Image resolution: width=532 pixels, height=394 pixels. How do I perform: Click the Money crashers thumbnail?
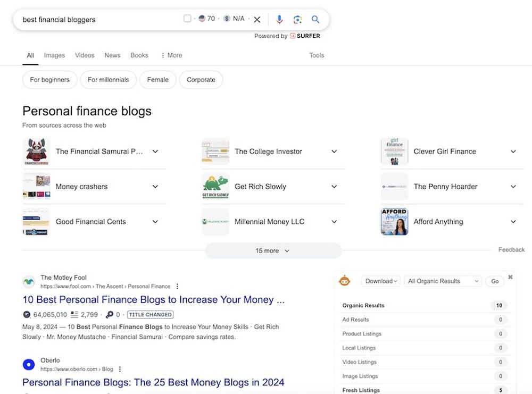pos(36,187)
